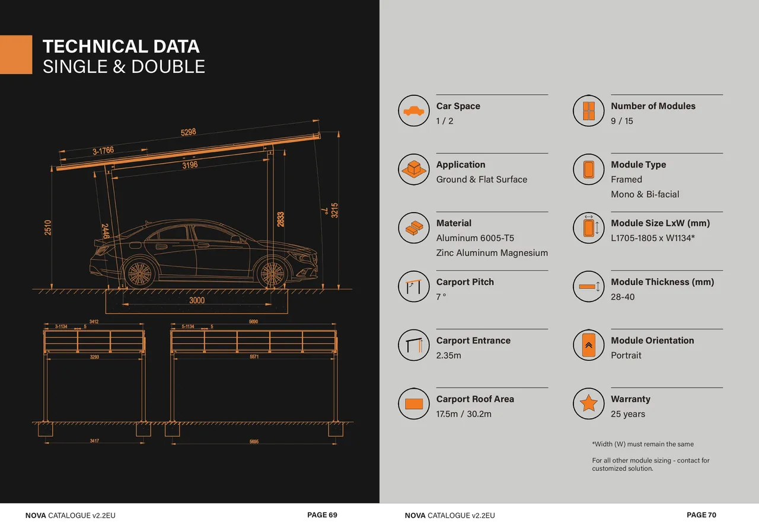Click the Material stacked bars icon
Viewport: 759px width, 532px height.
(x=413, y=228)
